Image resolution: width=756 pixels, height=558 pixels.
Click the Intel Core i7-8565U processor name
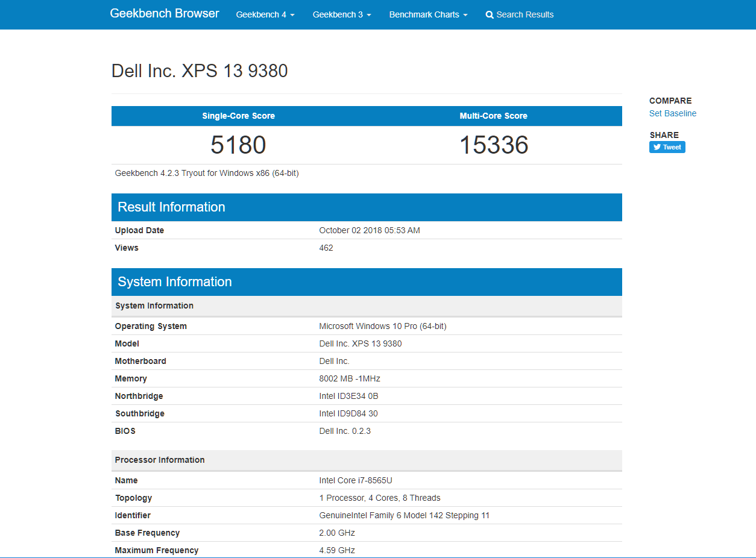[356, 480]
